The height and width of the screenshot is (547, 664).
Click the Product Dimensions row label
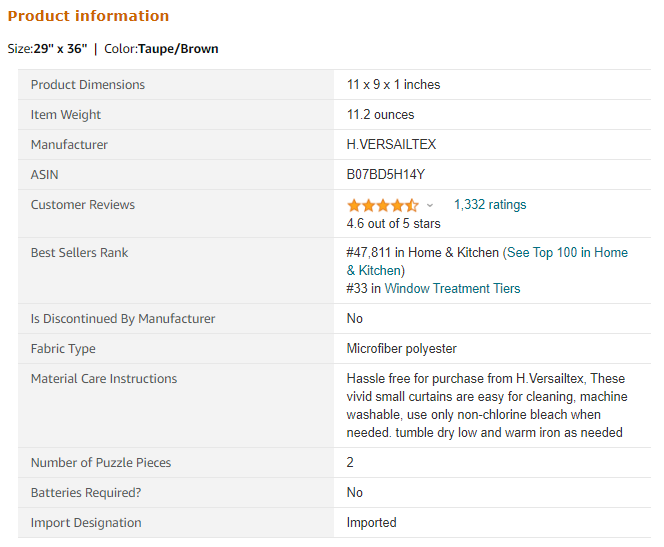point(87,85)
